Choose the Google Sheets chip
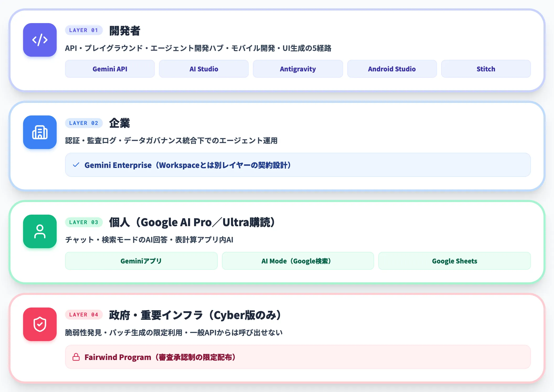This screenshot has width=554, height=392. click(x=455, y=261)
